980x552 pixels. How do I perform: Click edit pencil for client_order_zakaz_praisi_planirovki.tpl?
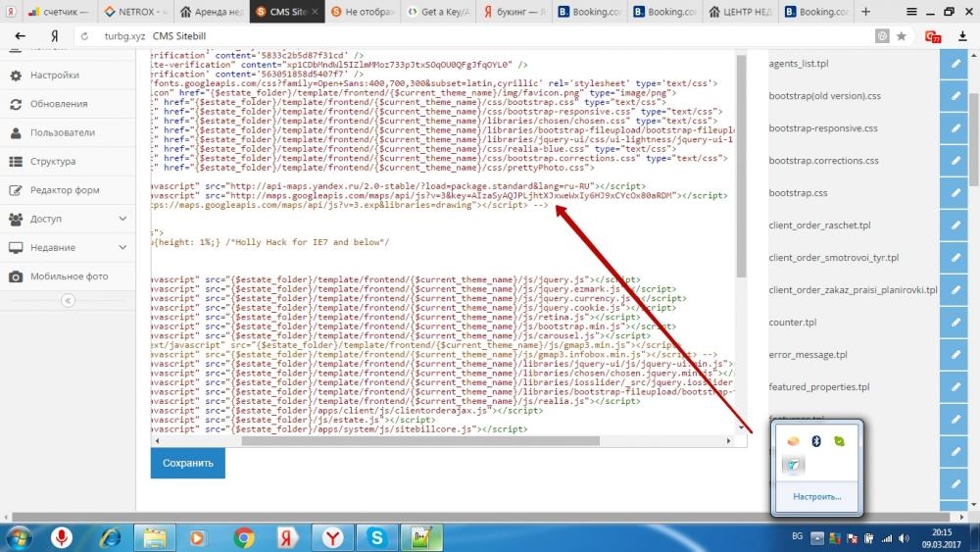click(954, 290)
